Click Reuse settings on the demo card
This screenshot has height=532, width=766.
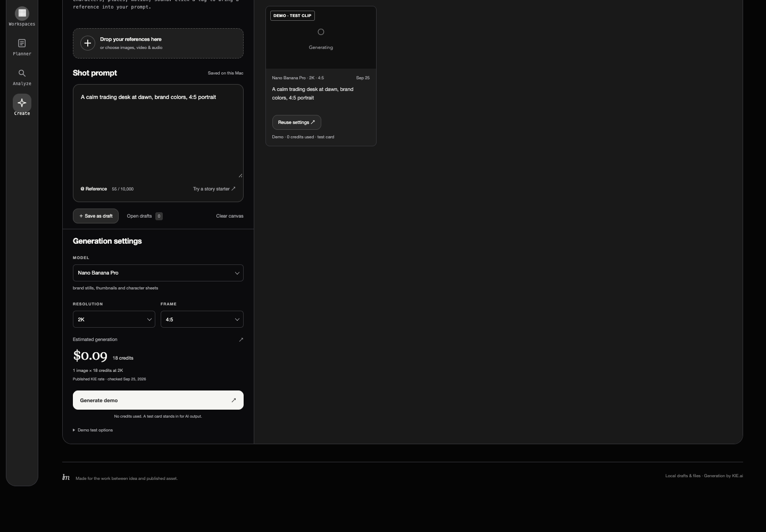pos(296,122)
